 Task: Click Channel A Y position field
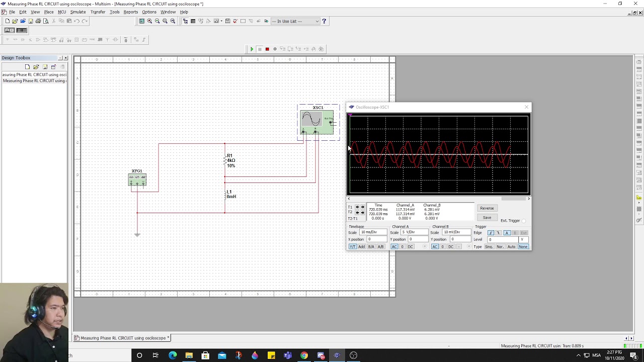tap(419, 239)
